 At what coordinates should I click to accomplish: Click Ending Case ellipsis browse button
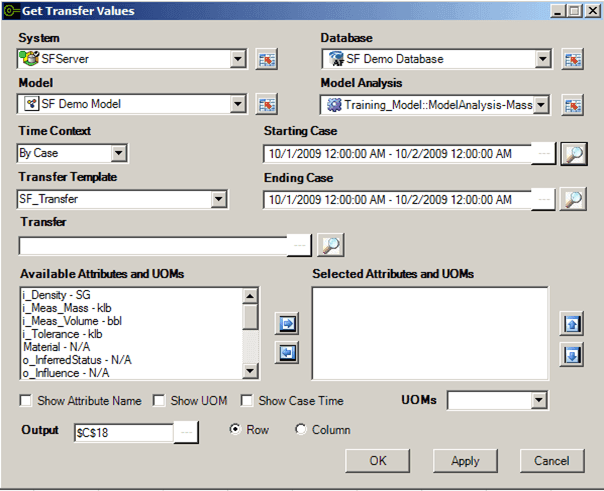544,199
